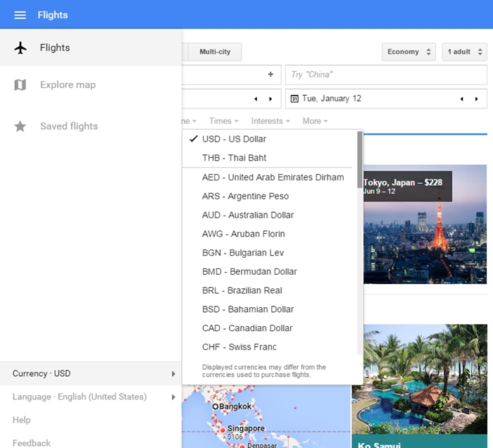Screen dimensions: 493x448
Task: Open the Tokyo, Japan – $228 photo card
Action: pos(425,225)
